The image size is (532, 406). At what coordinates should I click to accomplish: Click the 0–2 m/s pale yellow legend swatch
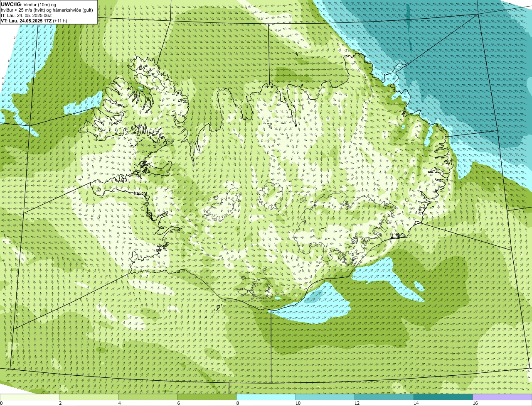click(x=30, y=397)
